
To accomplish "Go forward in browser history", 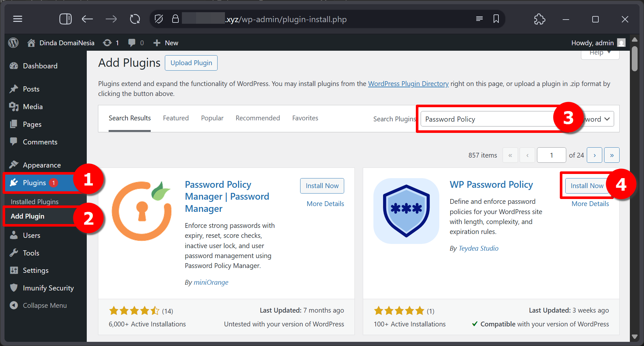I will click(111, 19).
